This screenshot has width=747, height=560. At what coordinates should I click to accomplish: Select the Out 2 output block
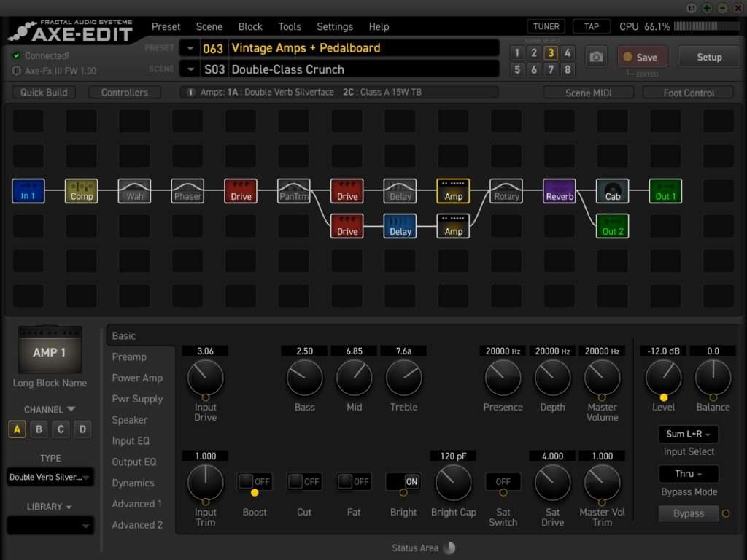coord(613,226)
